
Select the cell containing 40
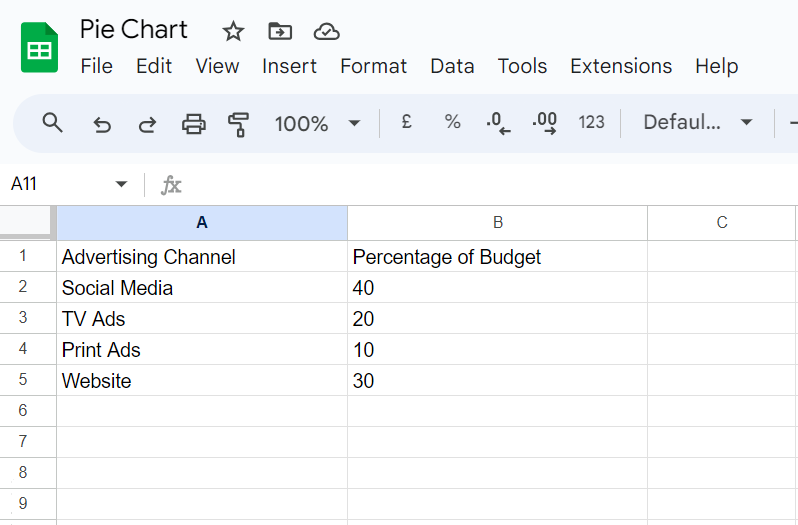[x=497, y=287]
